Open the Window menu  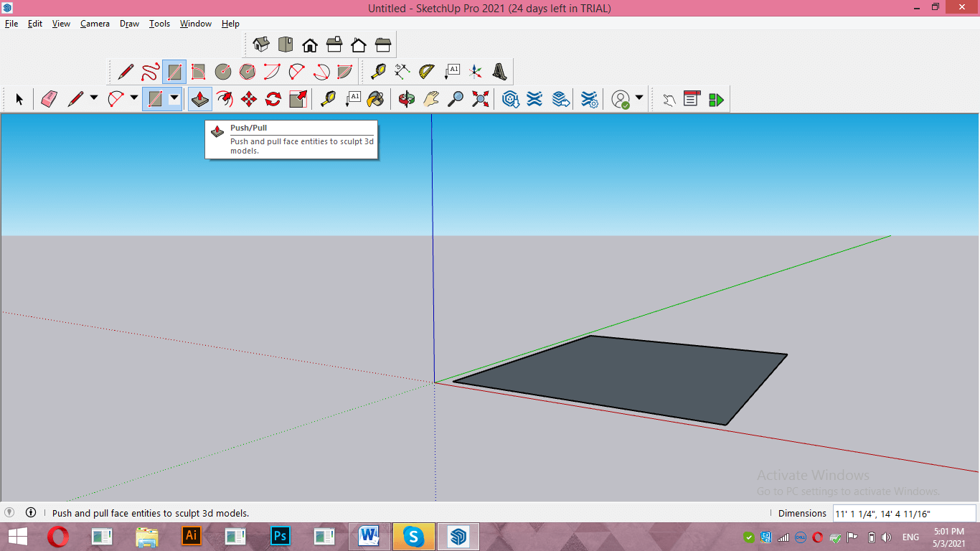(x=195, y=24)
